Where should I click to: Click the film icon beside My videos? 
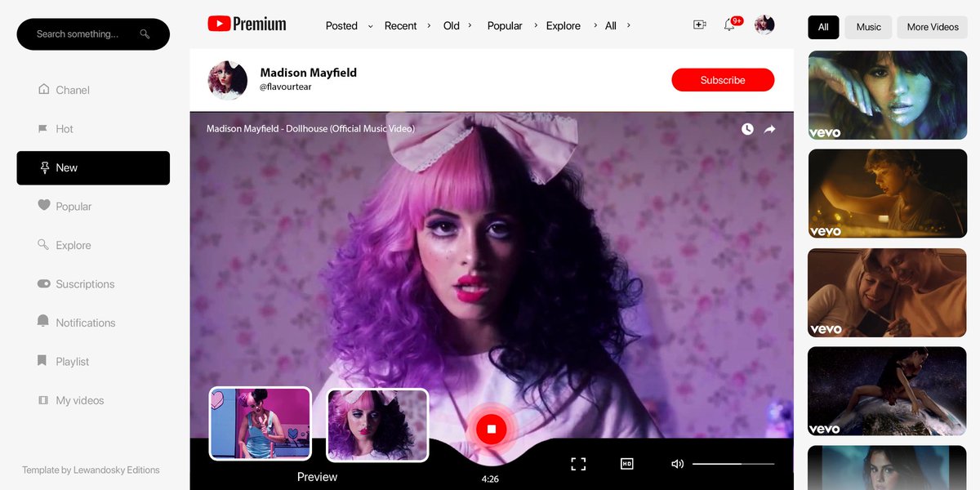pyautogui.click(x=43, y=400)
